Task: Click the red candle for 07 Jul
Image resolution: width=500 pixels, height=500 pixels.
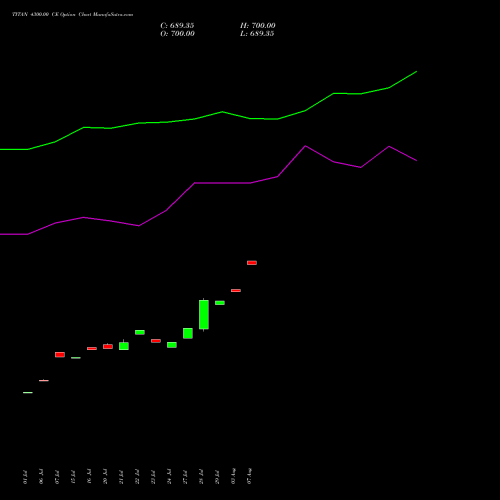Action: pyautogui.click(x=60, y=355)
